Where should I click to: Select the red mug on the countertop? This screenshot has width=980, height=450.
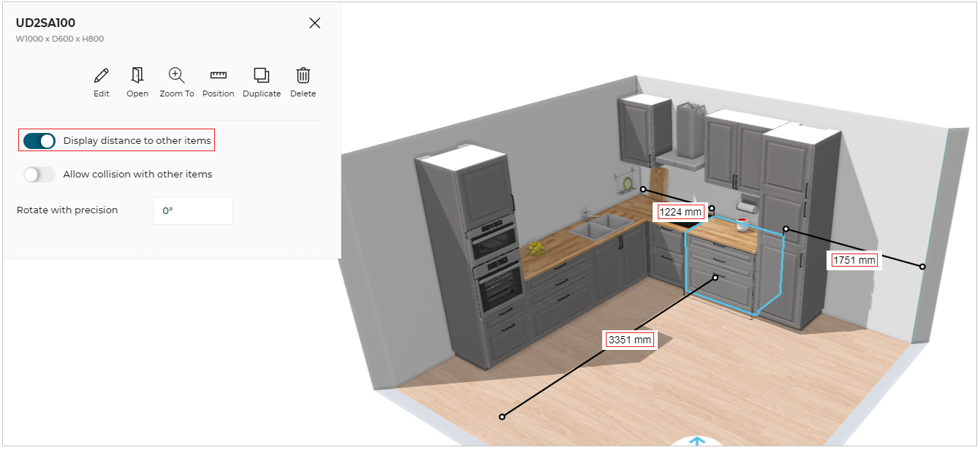tap(742, 224)
